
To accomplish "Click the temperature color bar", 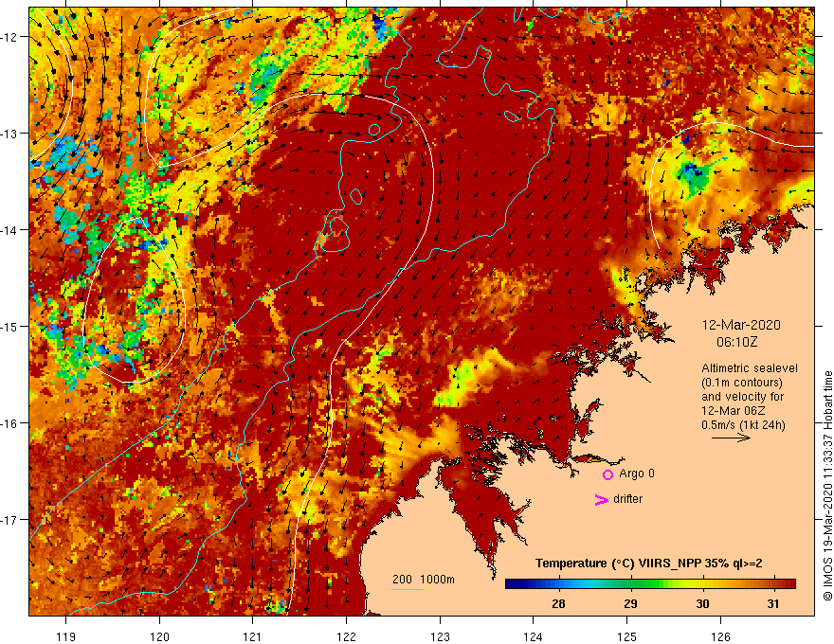I will [650, 584].
